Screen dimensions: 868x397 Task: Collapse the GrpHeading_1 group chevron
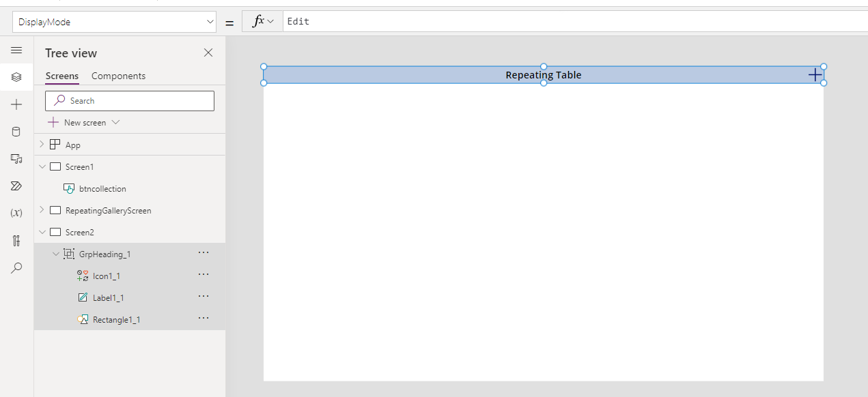point(56,253)
